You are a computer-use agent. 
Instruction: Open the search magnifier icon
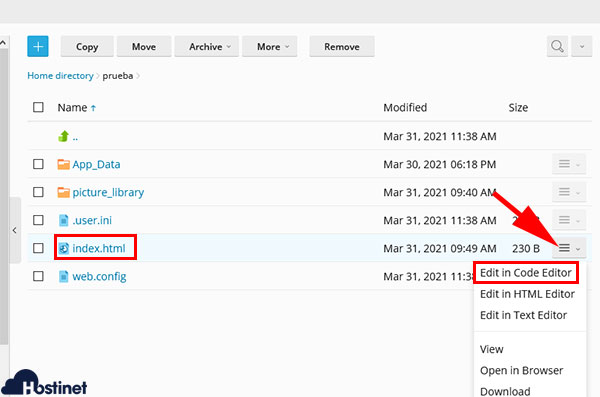[557, 47]
